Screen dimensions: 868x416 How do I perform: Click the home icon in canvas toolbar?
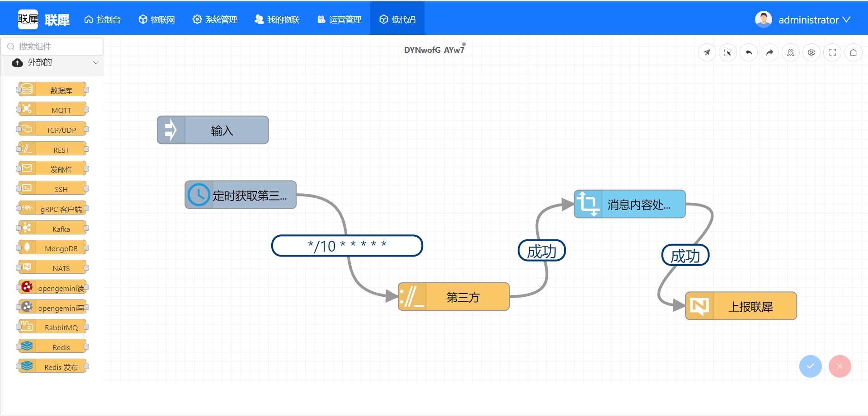[853, 52]
